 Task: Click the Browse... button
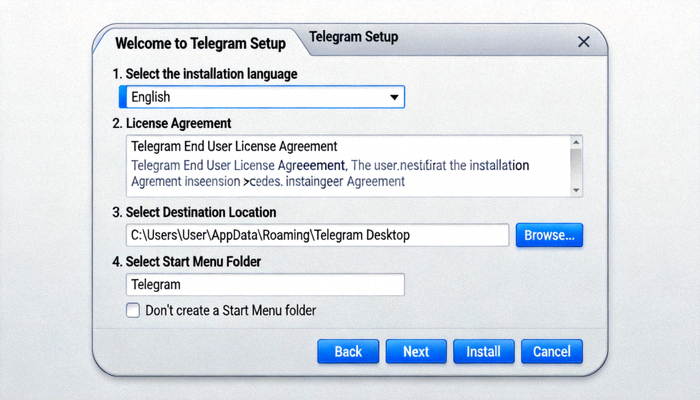click(x=549, y=235)
